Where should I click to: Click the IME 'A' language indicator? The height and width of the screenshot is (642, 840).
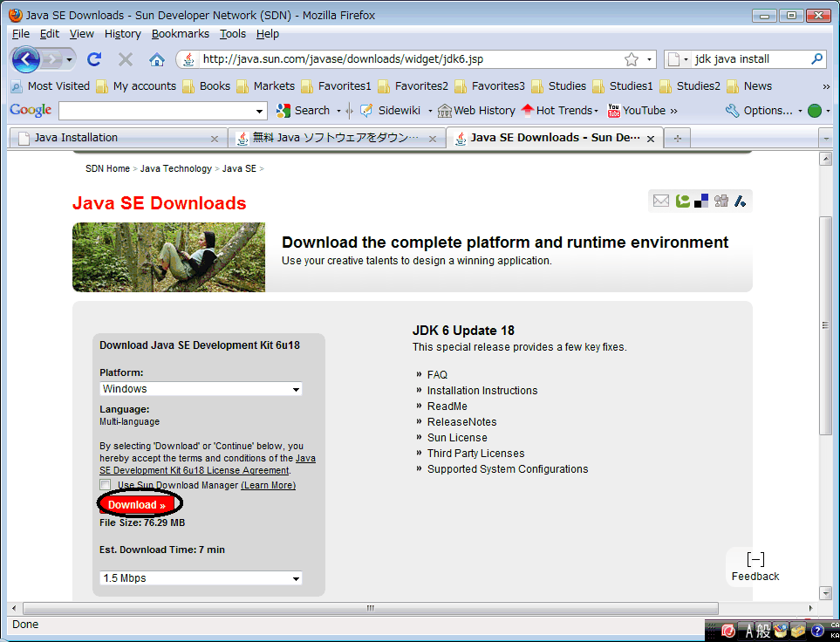749,631
